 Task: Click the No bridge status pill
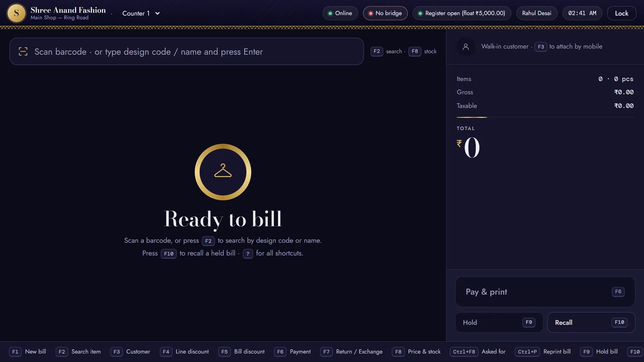click(385, 13)
